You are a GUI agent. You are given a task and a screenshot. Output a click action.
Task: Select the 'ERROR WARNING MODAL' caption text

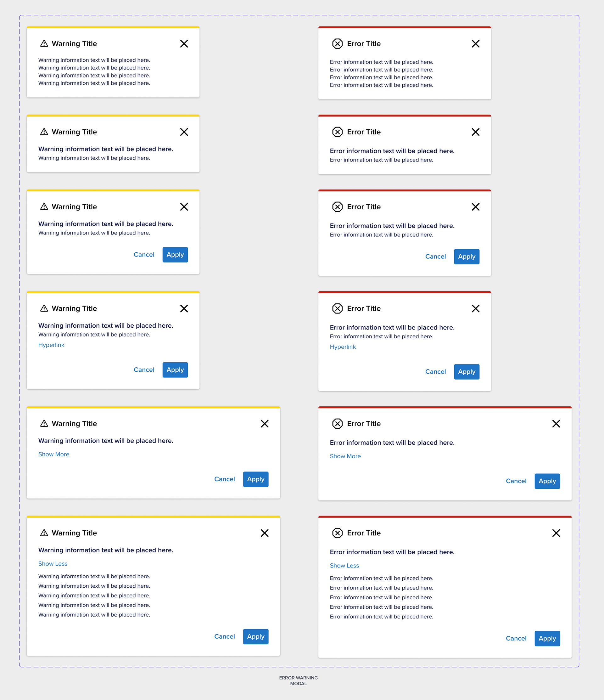click(x=299, y=681)
